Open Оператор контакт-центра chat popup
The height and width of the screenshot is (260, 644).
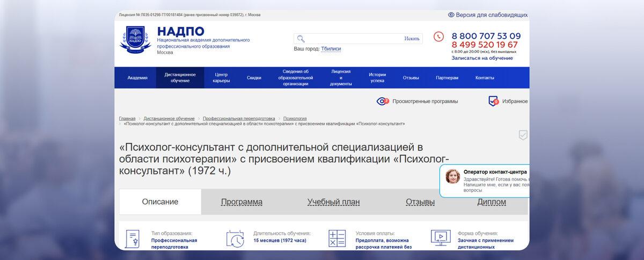click(x=485, y=181)
